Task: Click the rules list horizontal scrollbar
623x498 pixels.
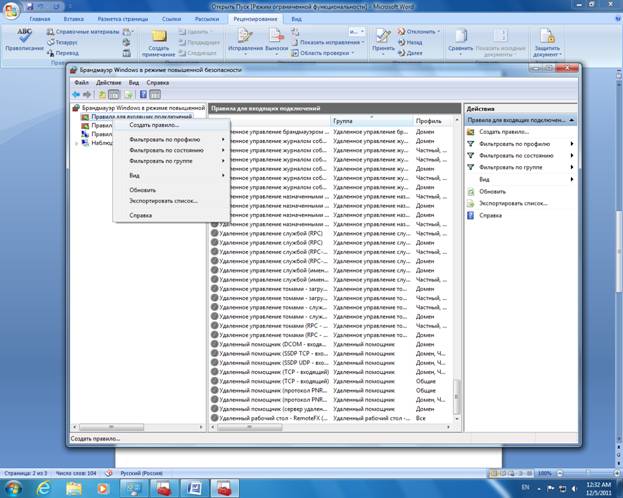Action: [250, 427]
